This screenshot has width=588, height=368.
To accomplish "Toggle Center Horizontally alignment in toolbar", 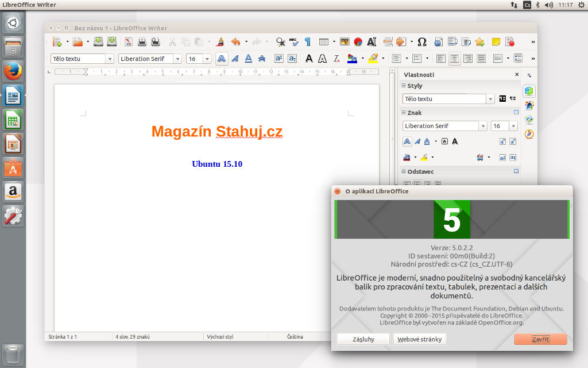I will (454, 59).
